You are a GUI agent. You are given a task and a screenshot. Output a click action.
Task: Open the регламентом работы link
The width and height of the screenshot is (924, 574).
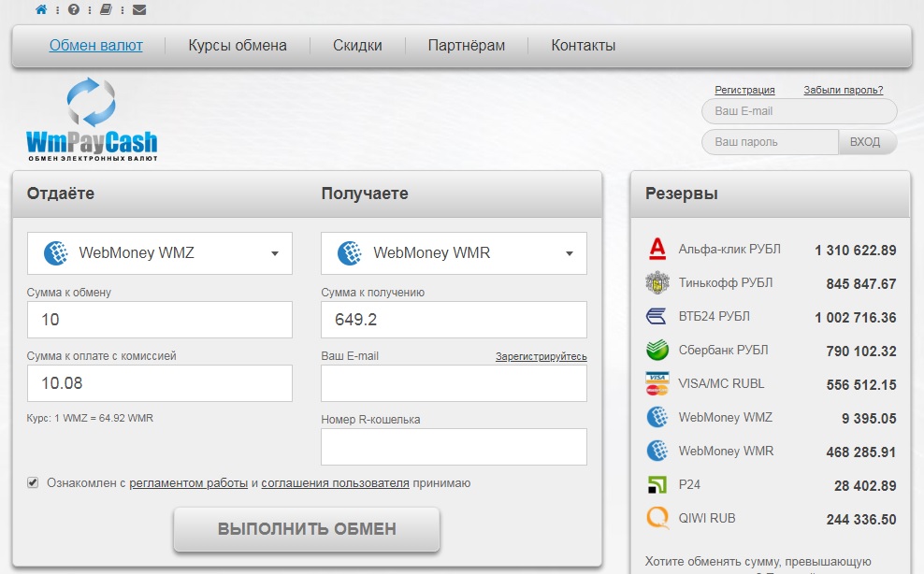(188, 483)
